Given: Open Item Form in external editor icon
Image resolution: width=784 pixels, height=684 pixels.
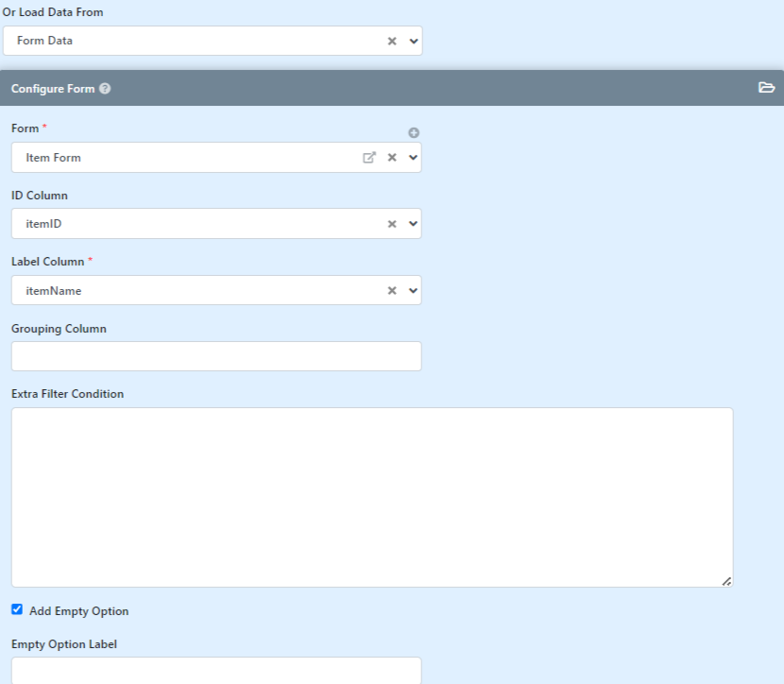Looking at the screenshot, I should [x=369, y=158].
